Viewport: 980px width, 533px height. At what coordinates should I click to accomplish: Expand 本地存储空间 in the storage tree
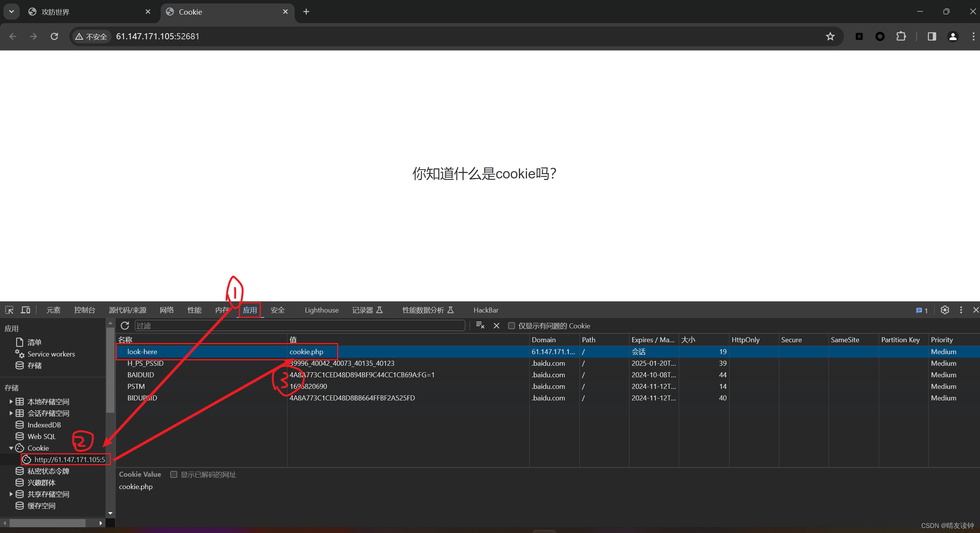10,402
